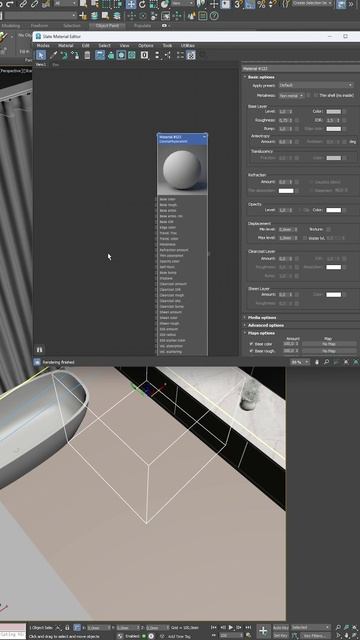The width and height of the screenshot is (360, 640).
Task: Toggle the Material/Map Browser icon
Action: pos(180,55)
